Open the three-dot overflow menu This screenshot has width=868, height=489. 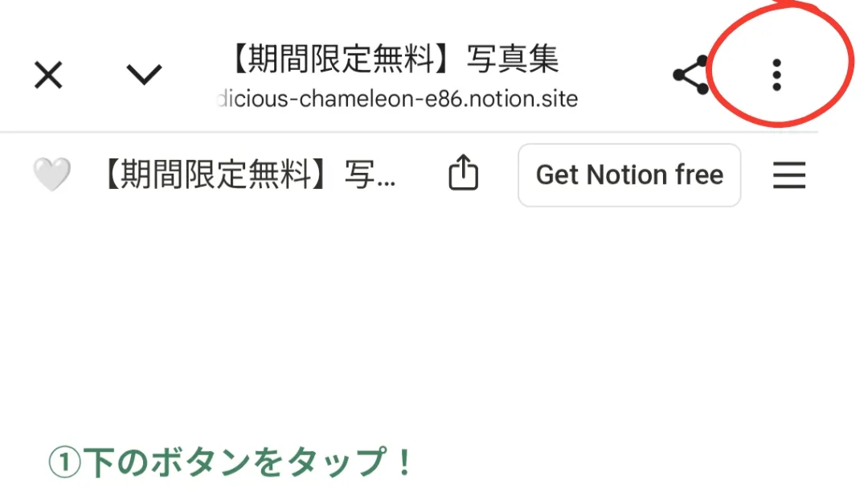[776, 75]
